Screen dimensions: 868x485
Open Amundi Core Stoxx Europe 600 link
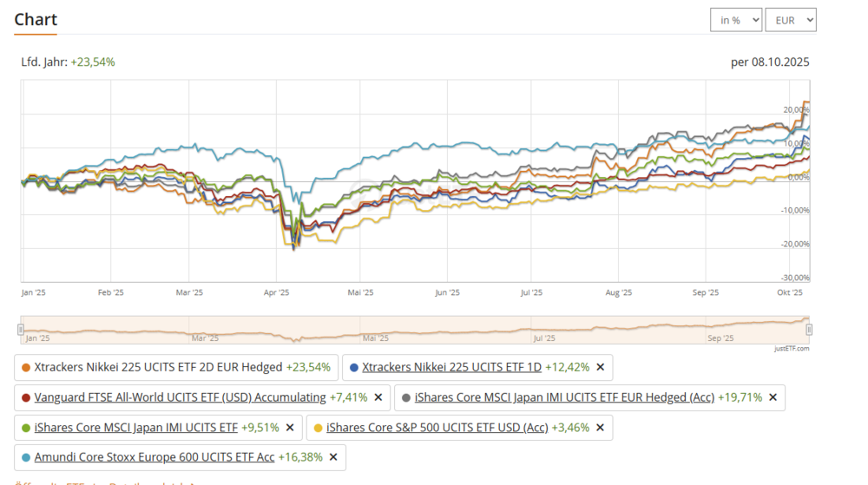click(154, 456)
